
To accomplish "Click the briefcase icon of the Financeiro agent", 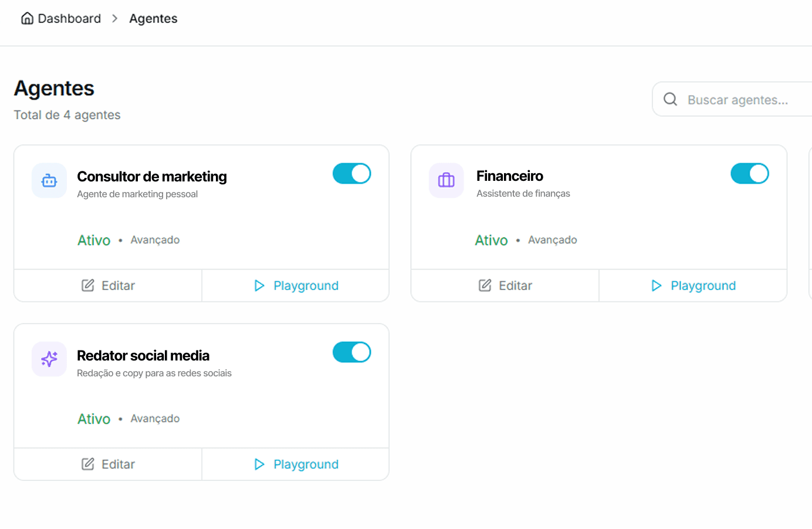I will [446, 180].
